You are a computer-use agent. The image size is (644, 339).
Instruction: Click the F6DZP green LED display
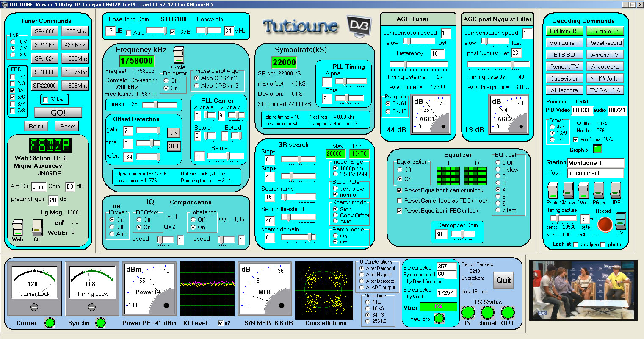[x=50, y=145]
